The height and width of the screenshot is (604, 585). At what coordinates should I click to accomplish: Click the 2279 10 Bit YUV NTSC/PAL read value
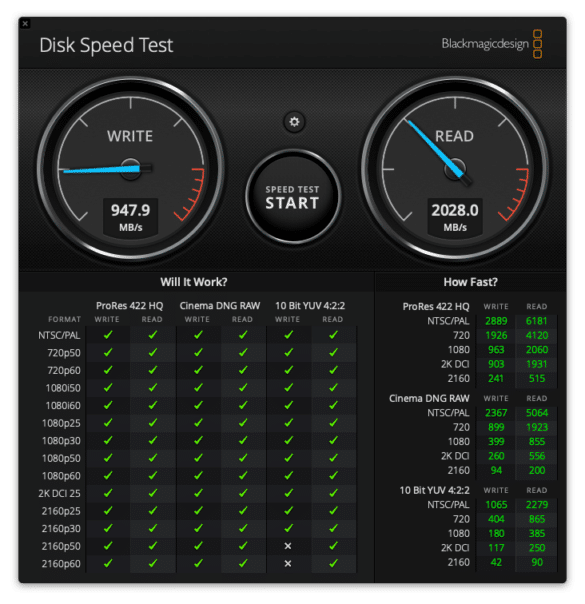537,505
